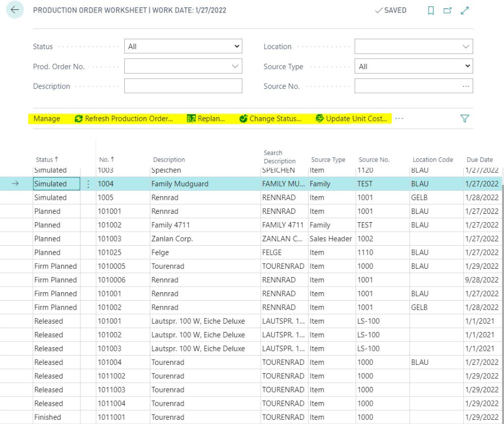Click Refresh Production Order action
504x424 pixels.
[x=124, y=119]
